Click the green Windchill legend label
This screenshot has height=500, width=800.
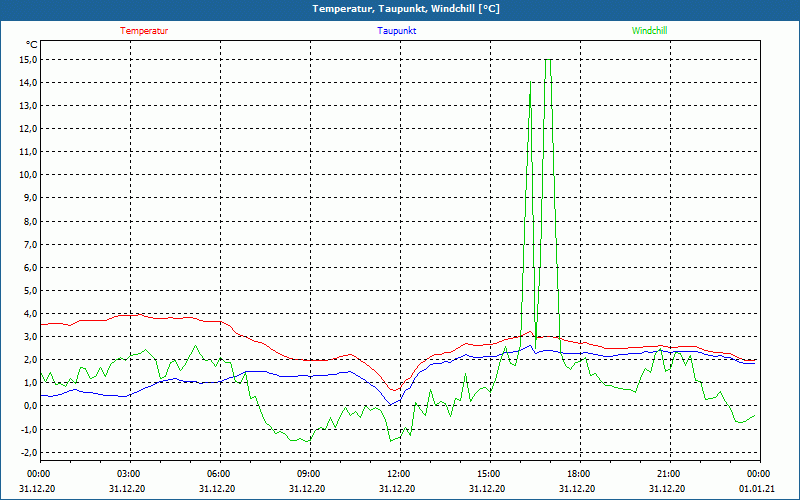pyautogui.click(x=649, y=31)
